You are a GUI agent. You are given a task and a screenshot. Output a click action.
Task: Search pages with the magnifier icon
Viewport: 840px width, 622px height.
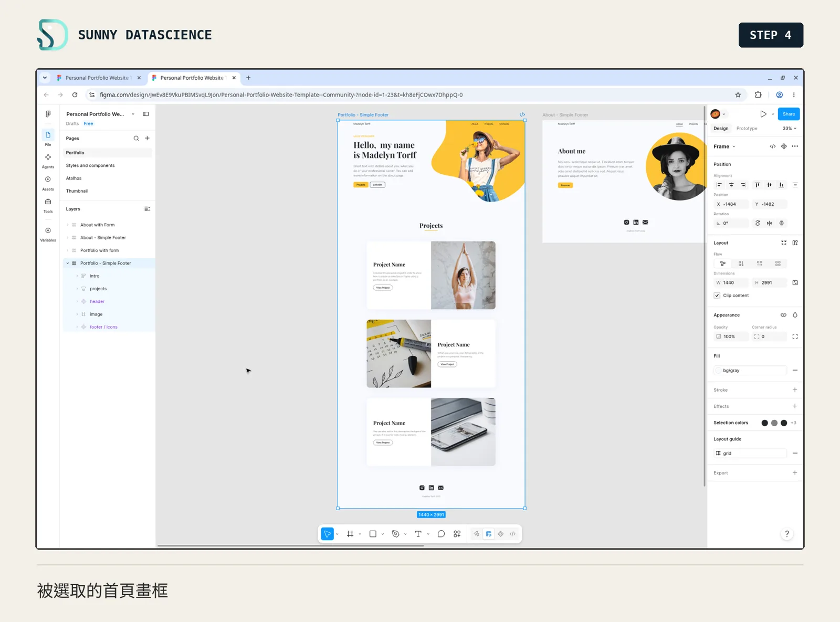(136, 139)
